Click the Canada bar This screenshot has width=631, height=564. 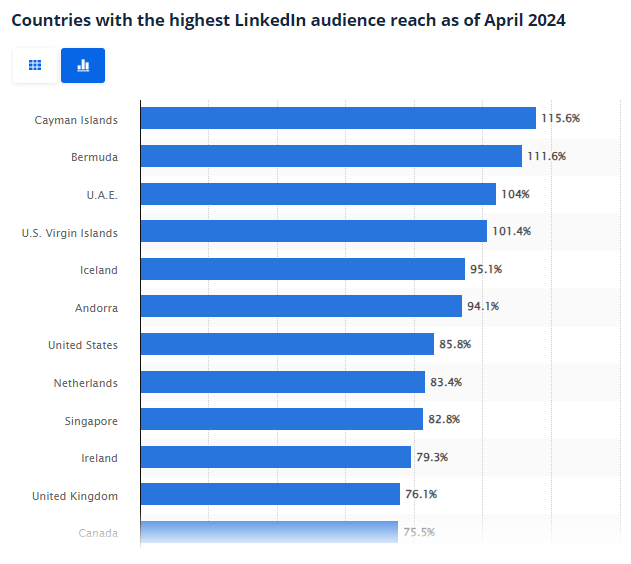269,532
